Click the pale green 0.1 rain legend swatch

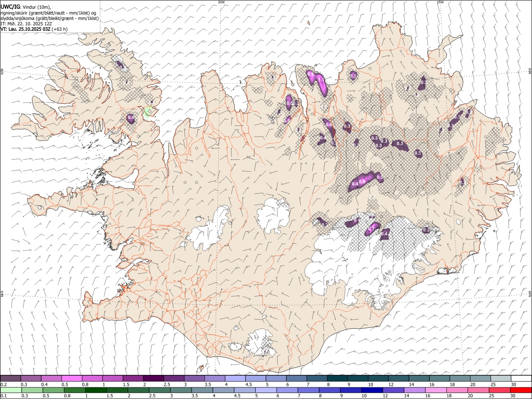click(11, 390)
